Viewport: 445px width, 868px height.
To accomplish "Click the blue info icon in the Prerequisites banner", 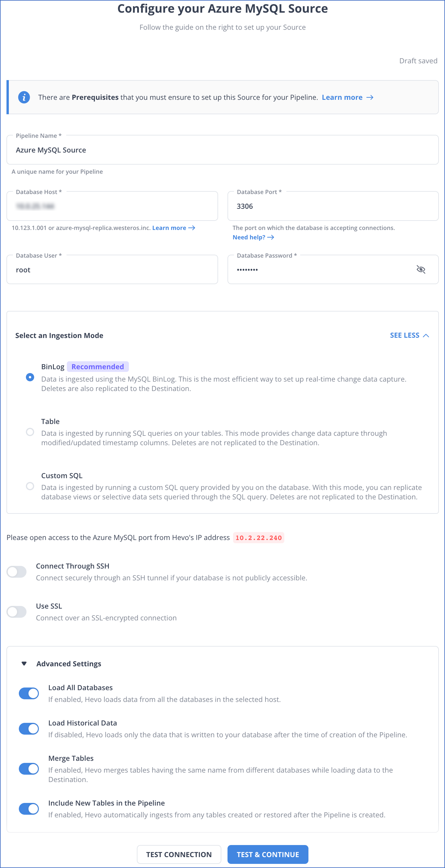I will (24, 97).
